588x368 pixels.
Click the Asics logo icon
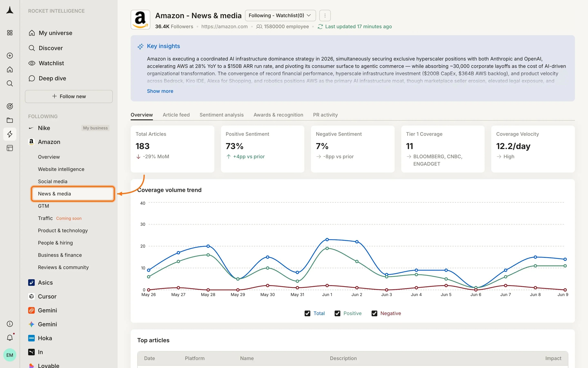point(31,283)
